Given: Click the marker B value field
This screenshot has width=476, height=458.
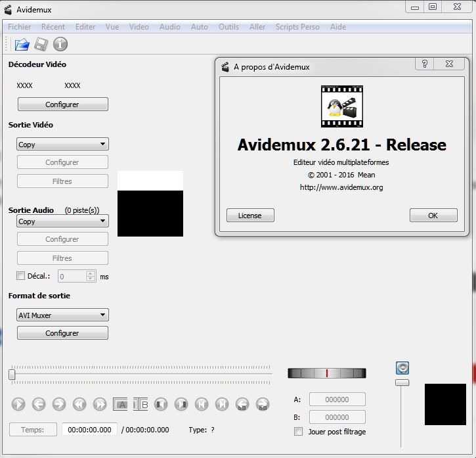Looking at the screenshot, I should (337, 417).
